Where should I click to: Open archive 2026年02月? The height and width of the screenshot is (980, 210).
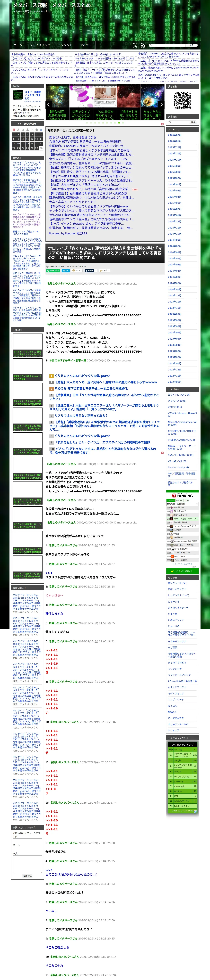coord(175,135)
